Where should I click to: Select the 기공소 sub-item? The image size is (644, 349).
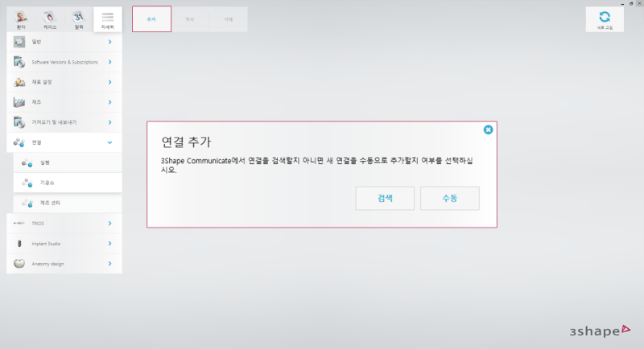click(68, 183)
